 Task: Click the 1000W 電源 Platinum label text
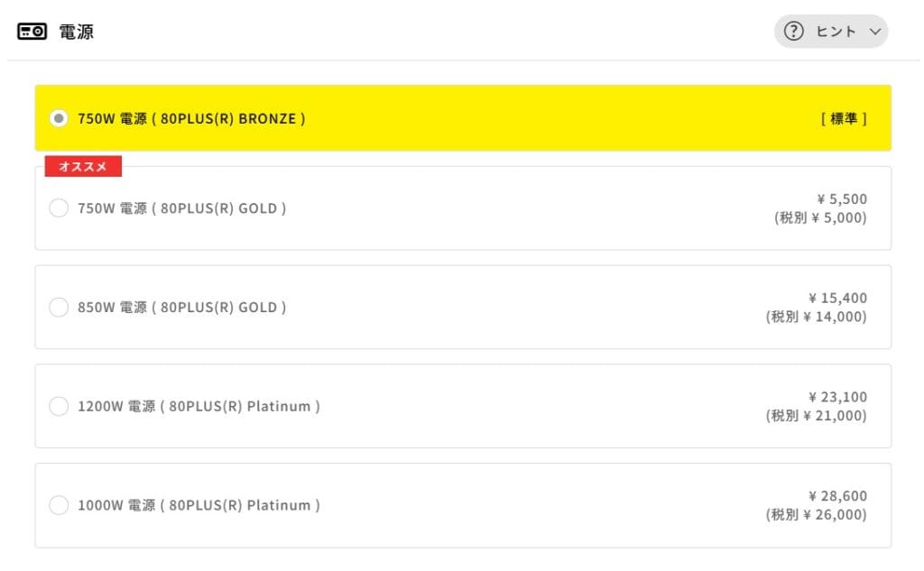pyautogui.click(x=199, y=505)
